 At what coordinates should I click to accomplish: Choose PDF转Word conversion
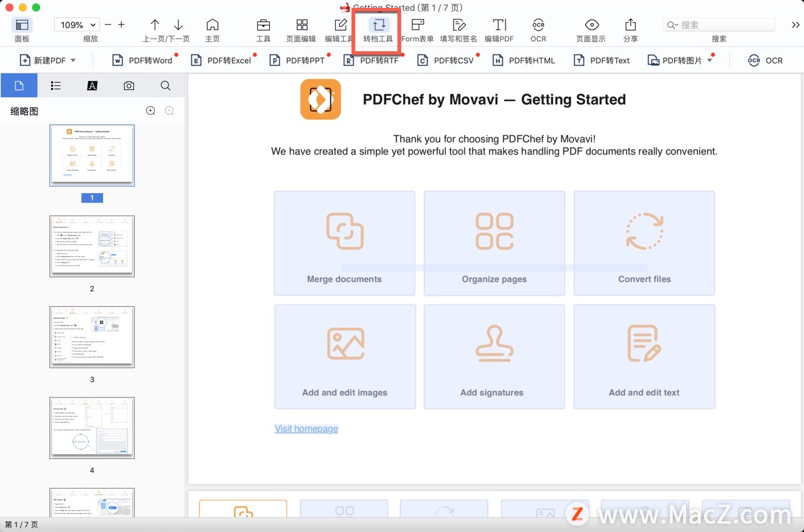tap(143, 61)
